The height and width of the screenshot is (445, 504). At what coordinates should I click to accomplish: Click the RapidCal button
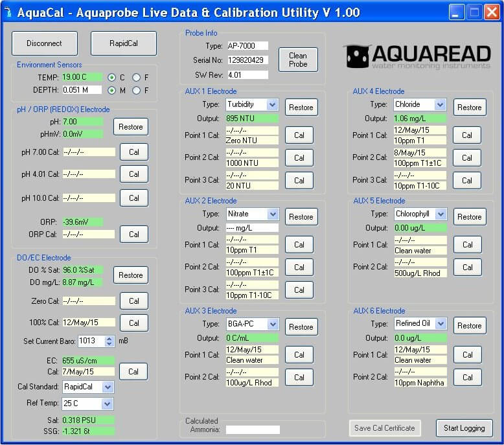tap(123, 43)
